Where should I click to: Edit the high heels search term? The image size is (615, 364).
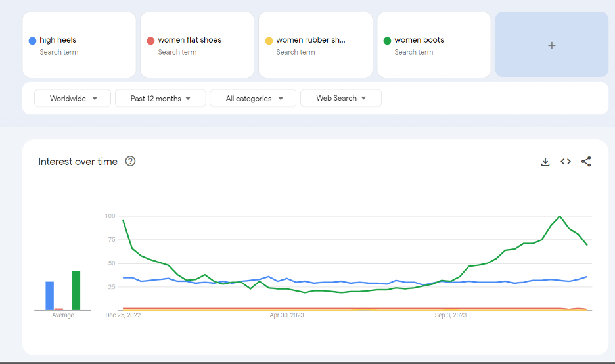coord(58,40)
